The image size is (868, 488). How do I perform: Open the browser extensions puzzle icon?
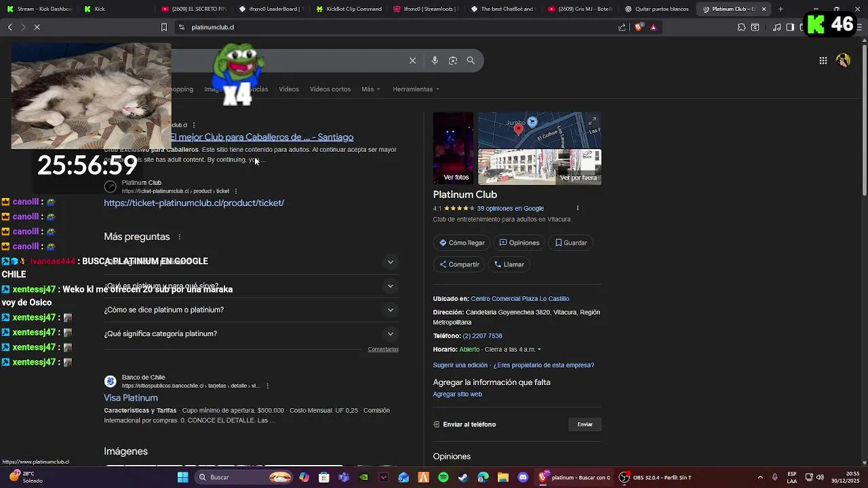click(741, 27)
